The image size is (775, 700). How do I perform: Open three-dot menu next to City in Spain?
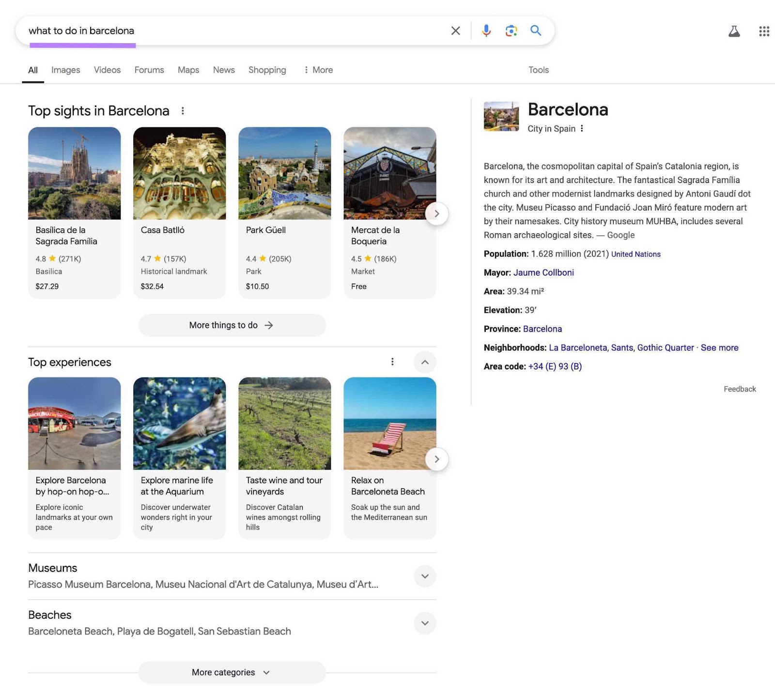pos(582,129)
